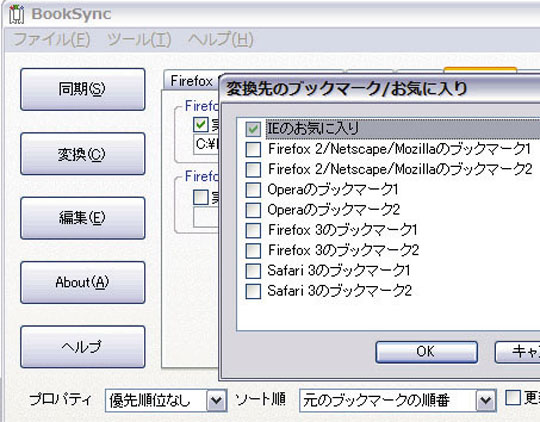This screenshot has width=540, height=422.
Task: Open the 元のブックマークの順番 combo box
Action: point(398,400)
